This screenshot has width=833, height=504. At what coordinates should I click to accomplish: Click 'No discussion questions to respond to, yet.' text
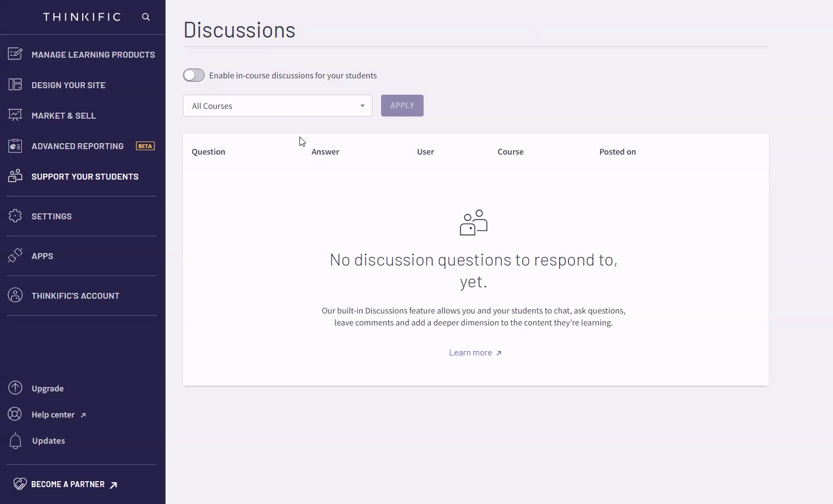(x=474, y=271)
